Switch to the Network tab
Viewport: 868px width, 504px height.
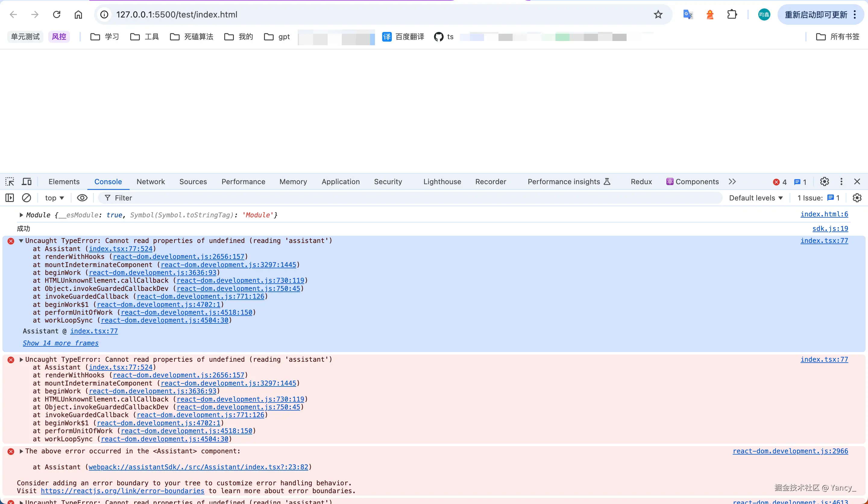pos(150,181)
